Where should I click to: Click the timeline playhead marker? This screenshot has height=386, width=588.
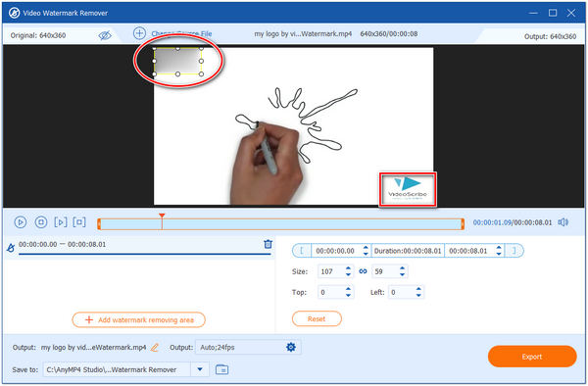162,217
